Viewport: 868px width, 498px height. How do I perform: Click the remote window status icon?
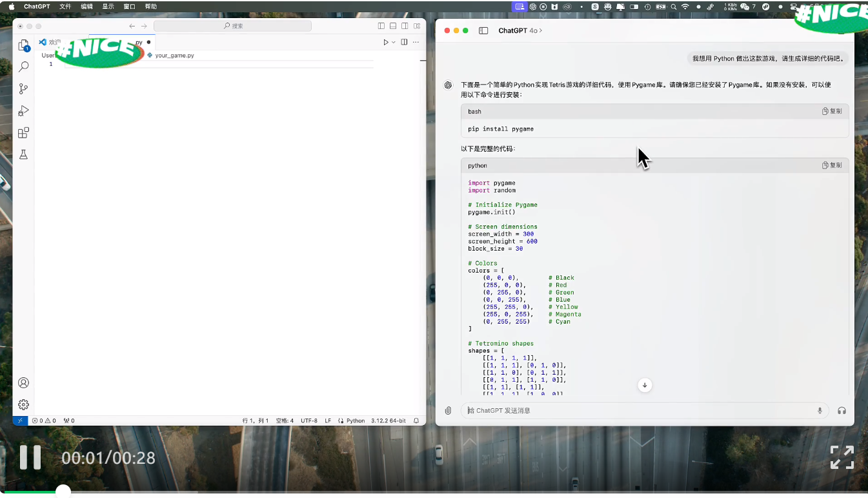tap(20, 420)
